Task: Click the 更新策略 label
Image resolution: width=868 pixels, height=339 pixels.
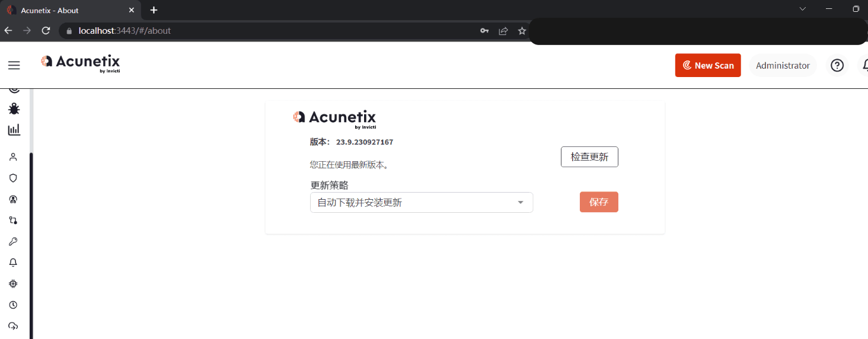Action: [x=329, y=186]
